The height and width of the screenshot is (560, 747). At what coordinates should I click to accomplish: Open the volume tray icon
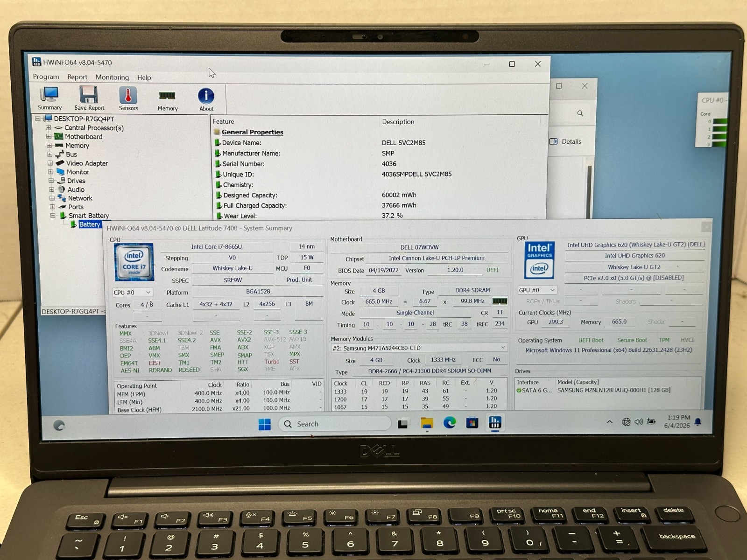[639, 422]
